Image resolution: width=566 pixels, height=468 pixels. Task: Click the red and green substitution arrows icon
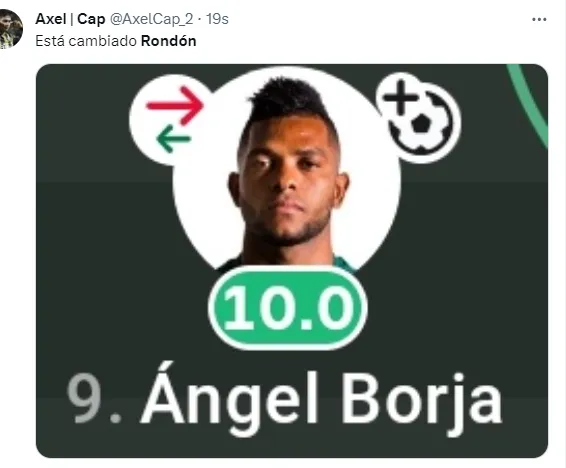point(171,120)
